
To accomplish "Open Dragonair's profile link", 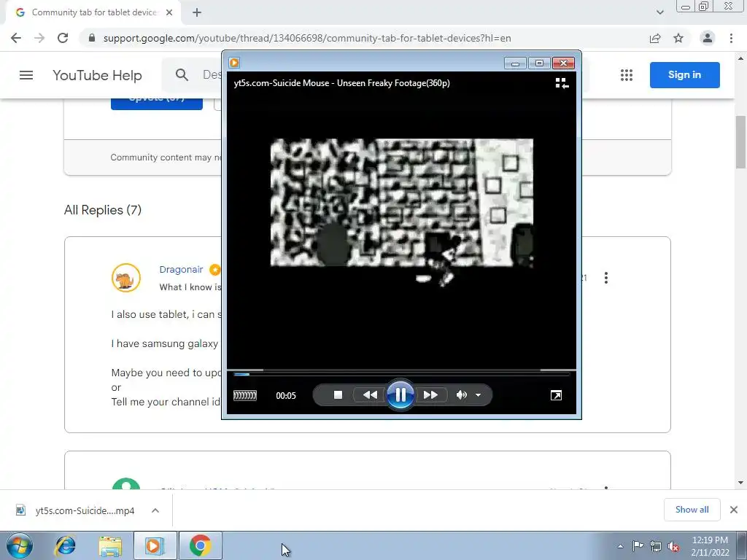I will tap(181, 270).
